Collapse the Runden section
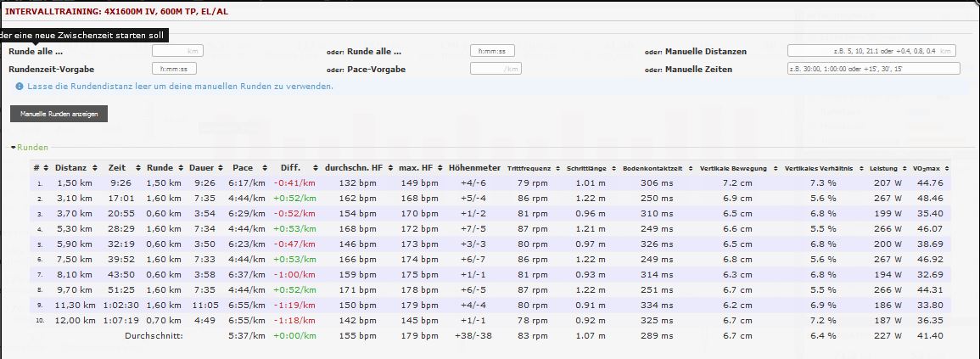Image resolution: width=980 pixels, height=359 pixels. pyautogui.click(x=29, y=147)
